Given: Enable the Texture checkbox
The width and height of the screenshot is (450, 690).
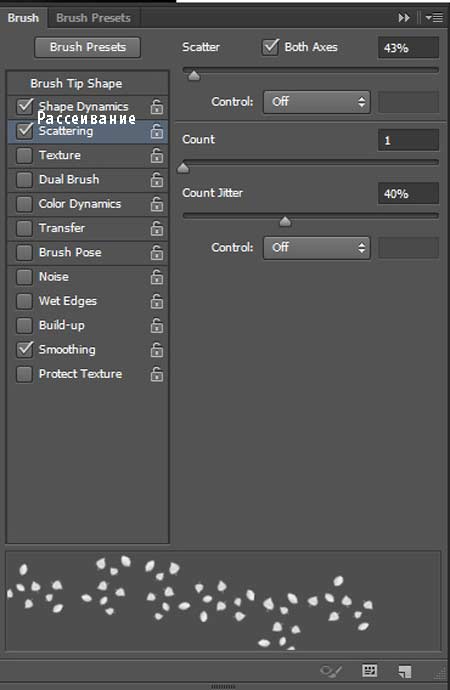Looking at the screenshot, I should coord(24,155).
